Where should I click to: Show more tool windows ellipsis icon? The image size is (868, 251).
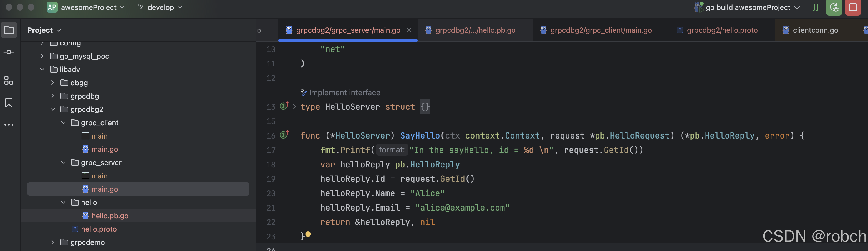(9, 124)
